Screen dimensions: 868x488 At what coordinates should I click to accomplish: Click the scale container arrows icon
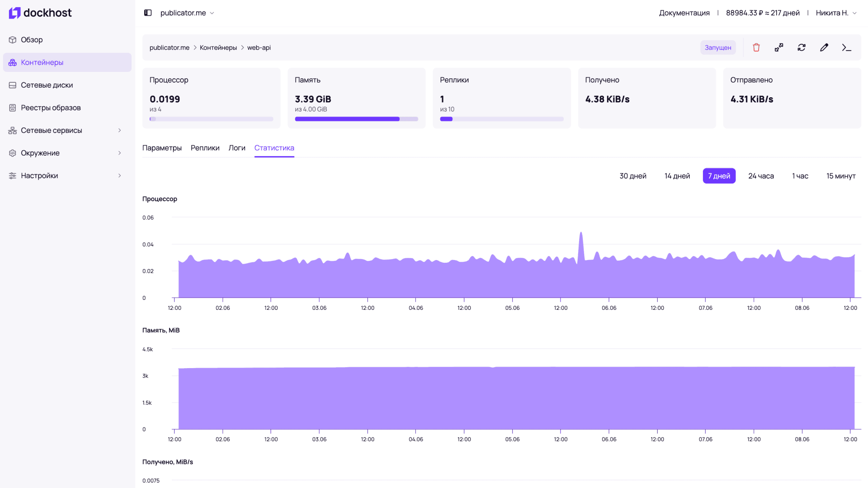tap(778, 47)
